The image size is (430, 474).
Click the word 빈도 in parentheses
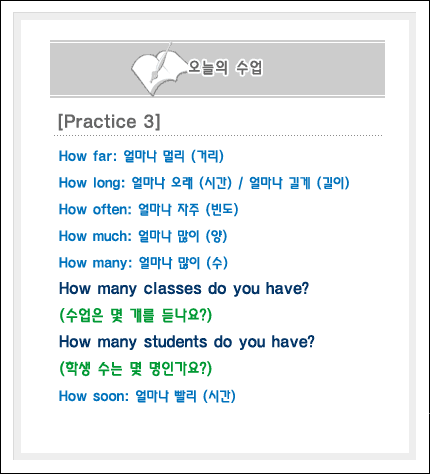(x=222, y=209)
